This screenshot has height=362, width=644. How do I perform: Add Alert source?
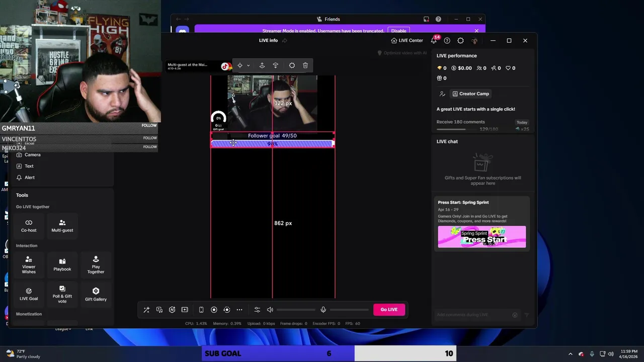(x=26, y=177)
